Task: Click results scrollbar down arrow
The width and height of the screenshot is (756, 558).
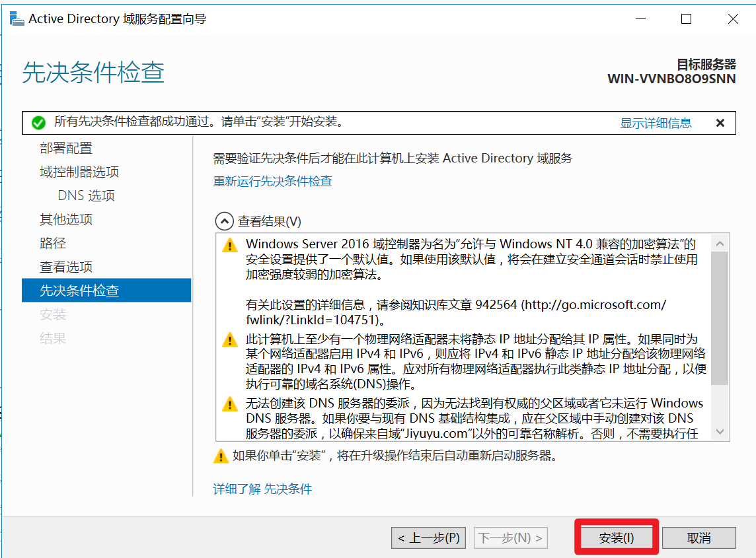Action: [720, 432]
